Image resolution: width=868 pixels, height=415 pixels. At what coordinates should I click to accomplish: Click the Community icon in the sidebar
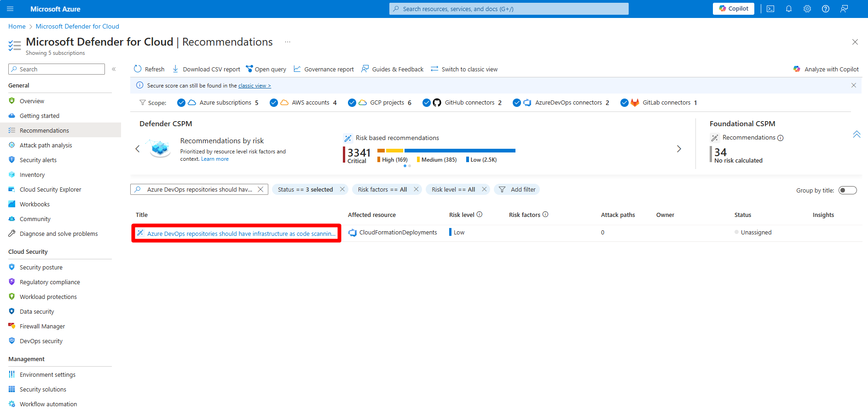(x=12, y=219)
